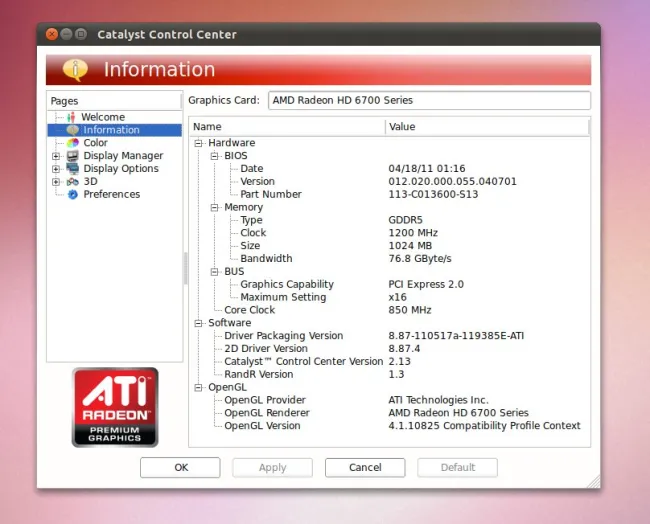Select Display Manager in Pages
This screenshot has width=650, height=524.
click(123, 156)
